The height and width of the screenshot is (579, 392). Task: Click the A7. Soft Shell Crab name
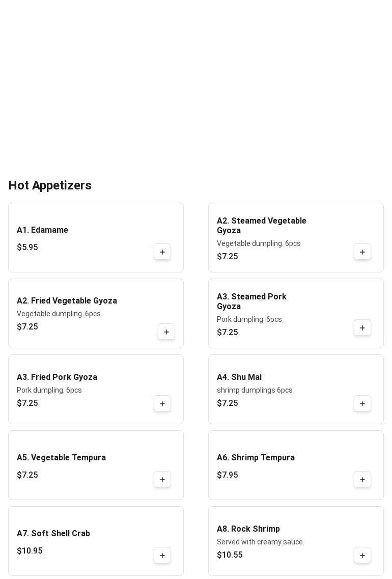coord(53,534)
